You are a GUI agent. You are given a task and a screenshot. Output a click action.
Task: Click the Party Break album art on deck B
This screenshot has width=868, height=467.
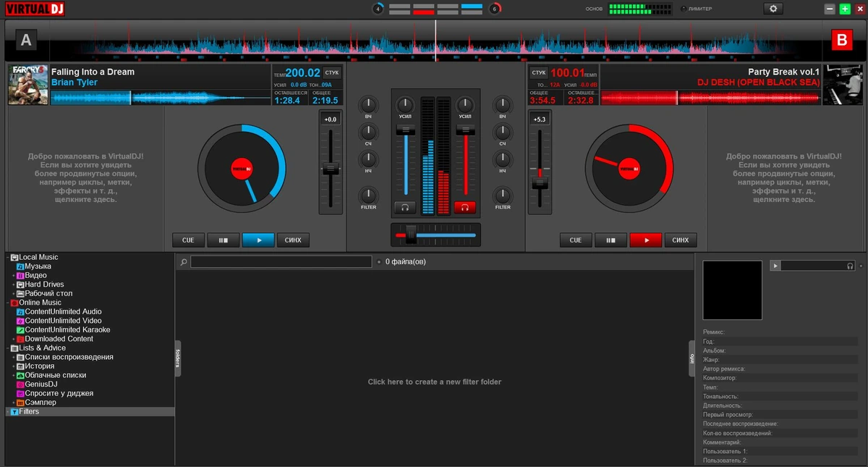click(843, 85)
